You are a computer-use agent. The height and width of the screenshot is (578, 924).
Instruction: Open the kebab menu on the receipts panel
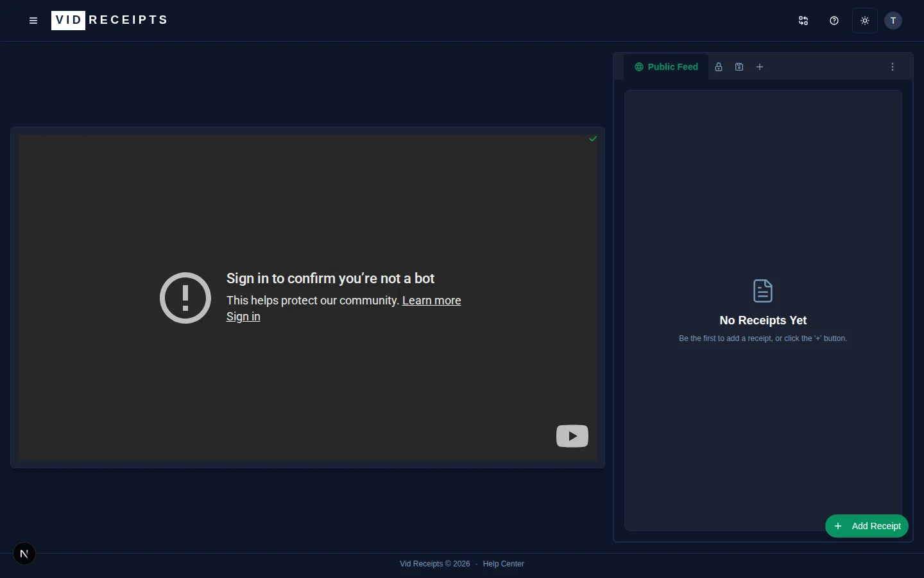point(893,67)
